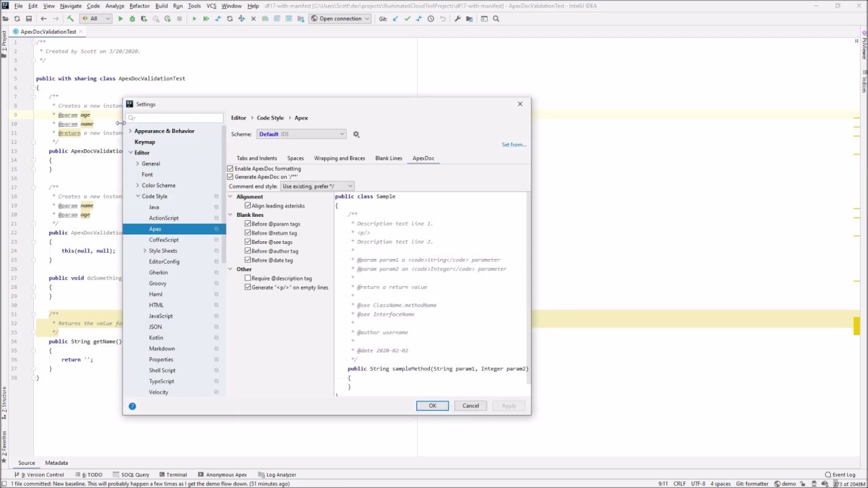Expand Appearance & Behavior settings node
Screen dimensions: 868x488
[131, 131]
